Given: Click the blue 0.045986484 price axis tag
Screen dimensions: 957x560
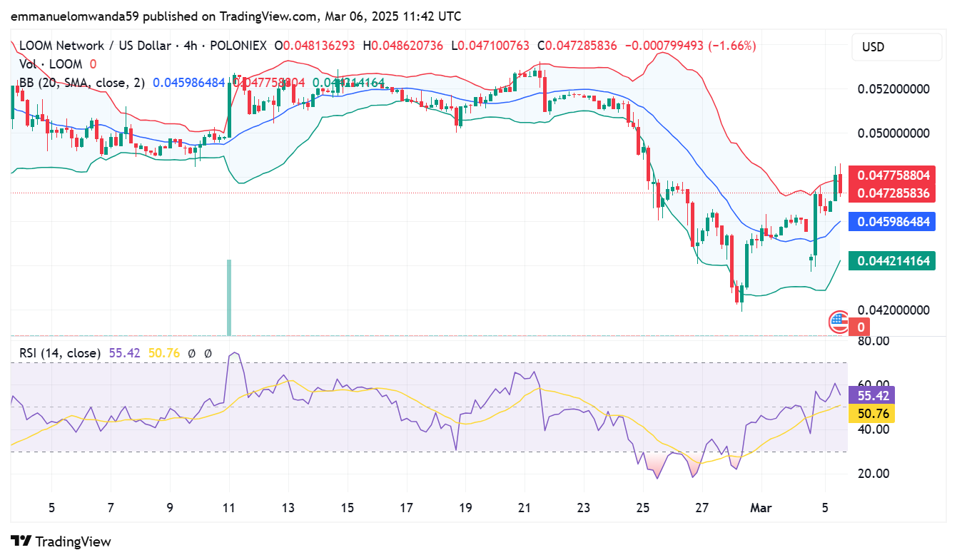Looking at the screenshot, I should (893, 222).
